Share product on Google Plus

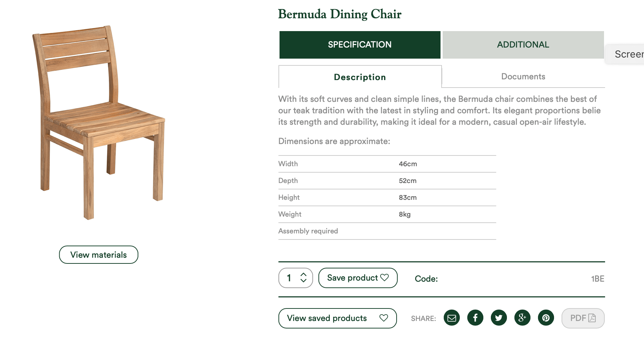click(522, 318)
